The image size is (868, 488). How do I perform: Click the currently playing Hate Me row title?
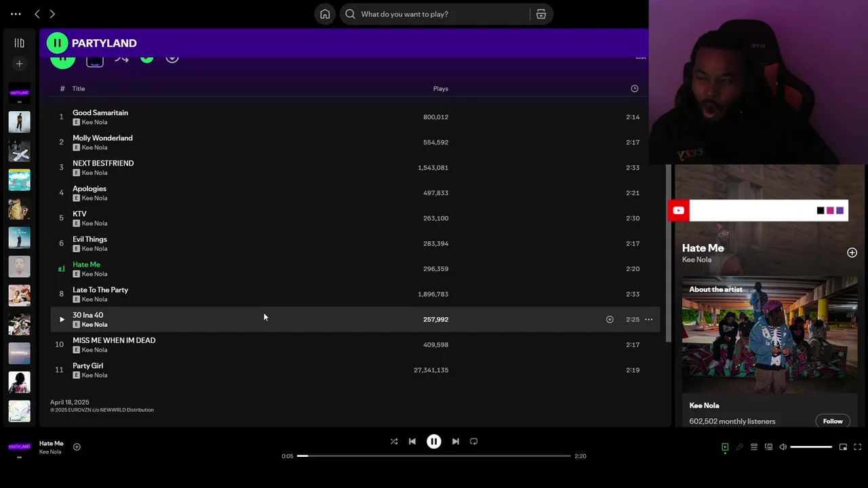pos(86,264)
